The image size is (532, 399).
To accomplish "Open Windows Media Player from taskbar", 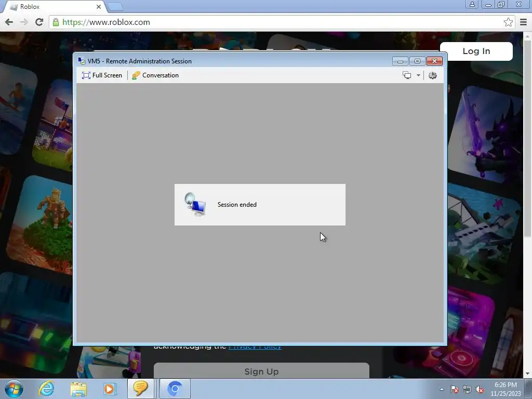I will click(x=110, y=389).
